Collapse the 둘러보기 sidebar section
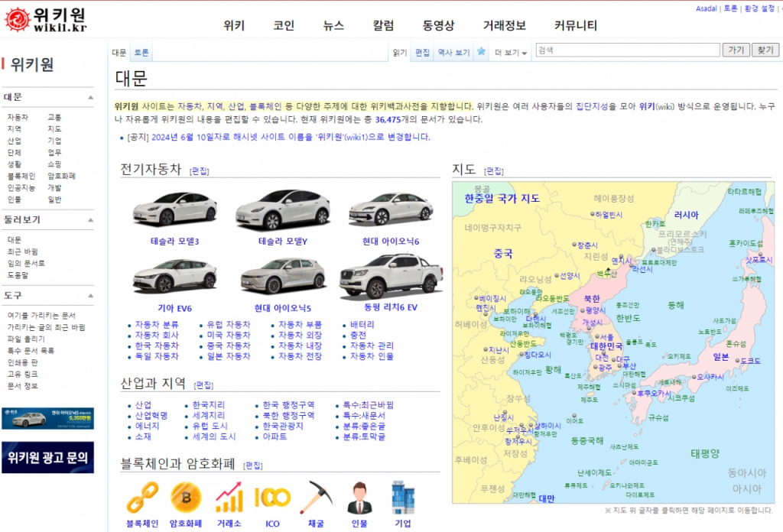783x532 pixels. (x=90, y=220)
